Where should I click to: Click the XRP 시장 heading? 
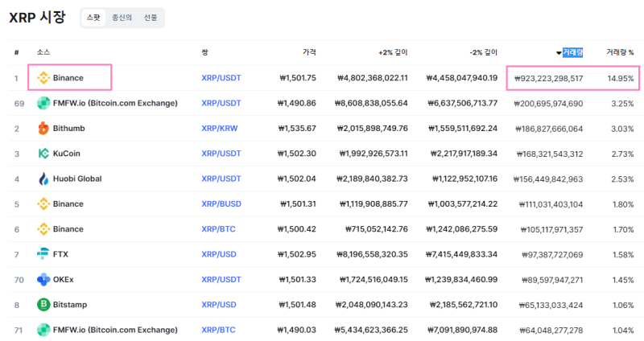[x=37, y=17]
